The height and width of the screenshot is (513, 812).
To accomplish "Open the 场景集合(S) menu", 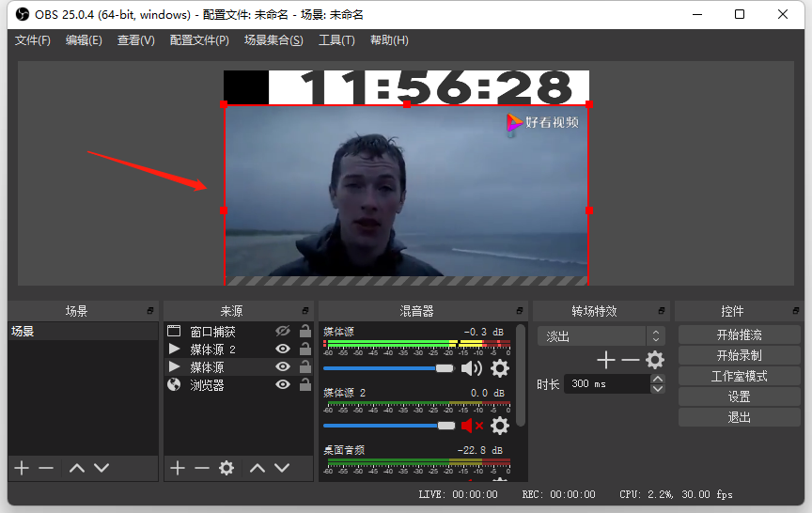I will (x=273, y=40).
